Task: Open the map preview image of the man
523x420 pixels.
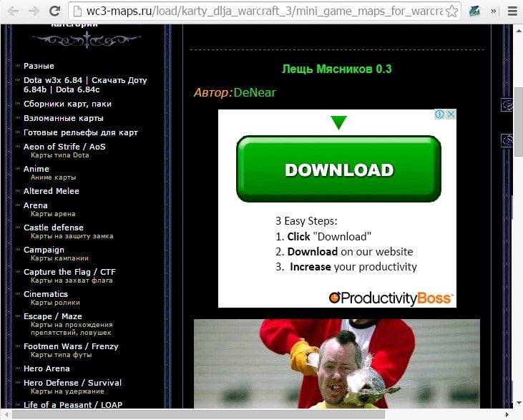Action: (337, 363)
